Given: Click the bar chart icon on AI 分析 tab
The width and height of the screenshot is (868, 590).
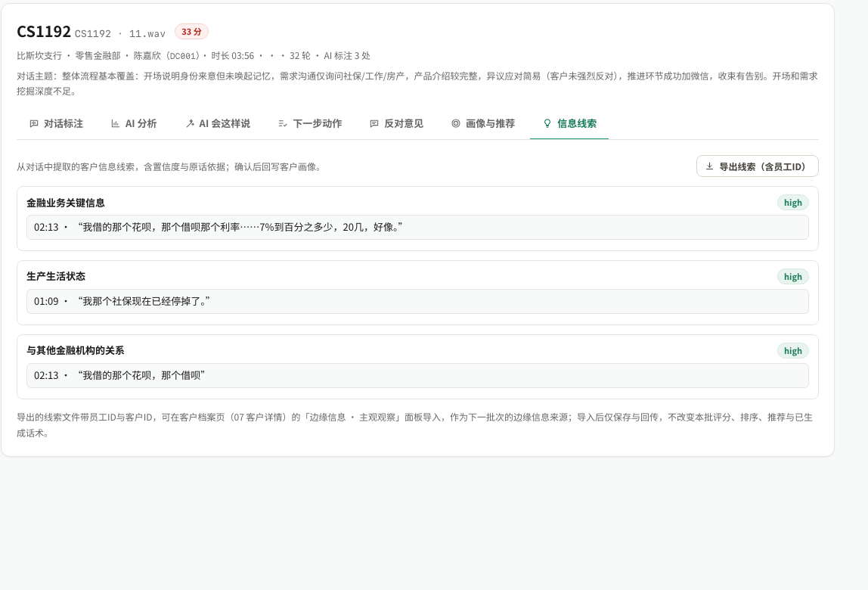Looking at the screenshot, I should [x=115, y=123].
